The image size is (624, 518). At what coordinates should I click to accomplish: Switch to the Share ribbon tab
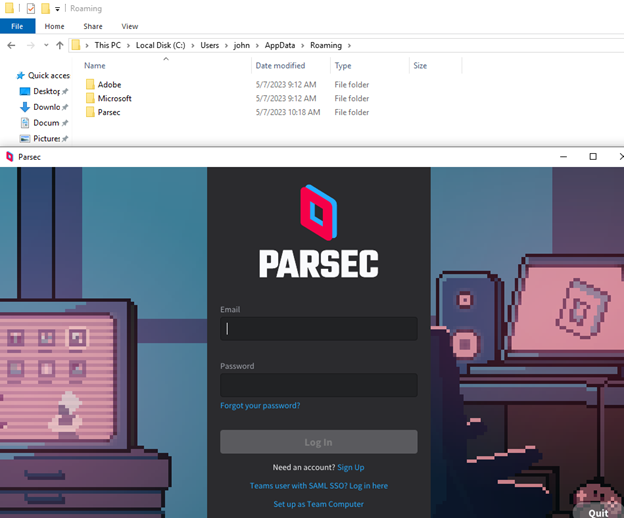(93, 26)
